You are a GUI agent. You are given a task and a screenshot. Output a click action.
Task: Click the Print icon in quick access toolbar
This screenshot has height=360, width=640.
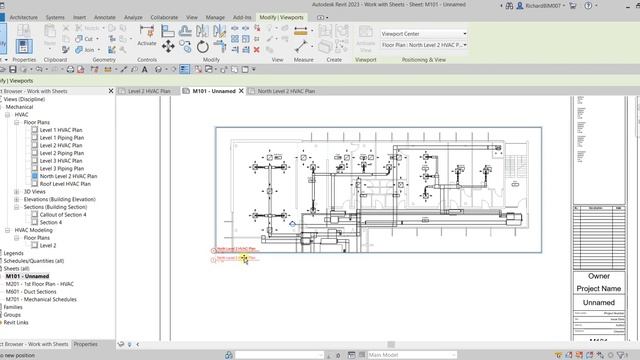pos(70,69)
